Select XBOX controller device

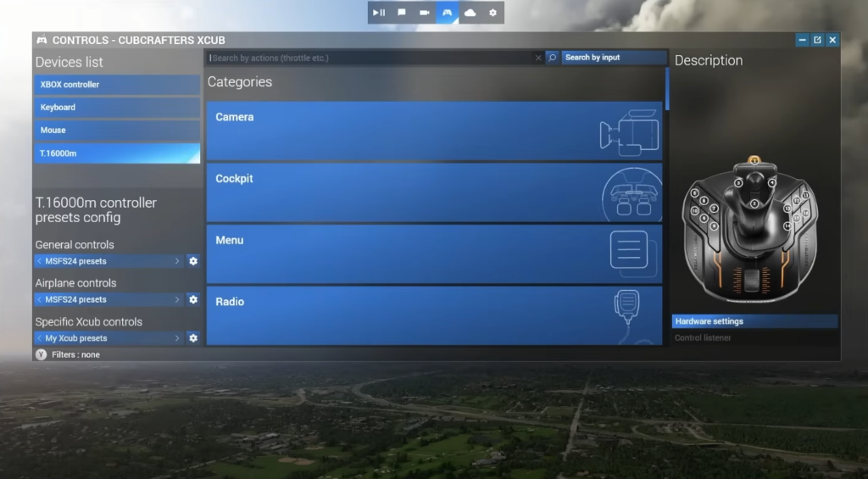pyautogui.click(x=117, y=85)
